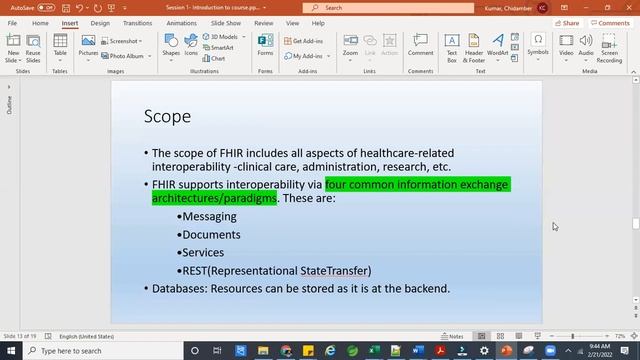Insert a Chart
The image size is (640, 360).
(x=214, y=58)
